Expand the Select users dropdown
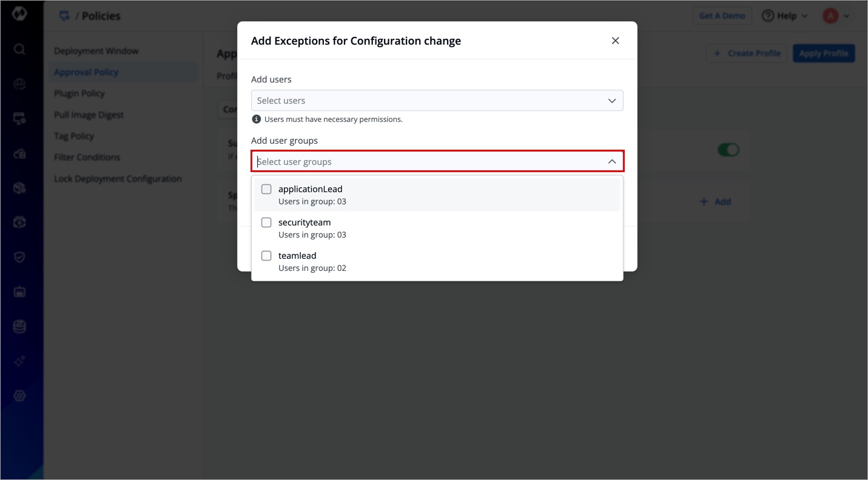Viewport: 868px width, 480px height. coord(437,101)
